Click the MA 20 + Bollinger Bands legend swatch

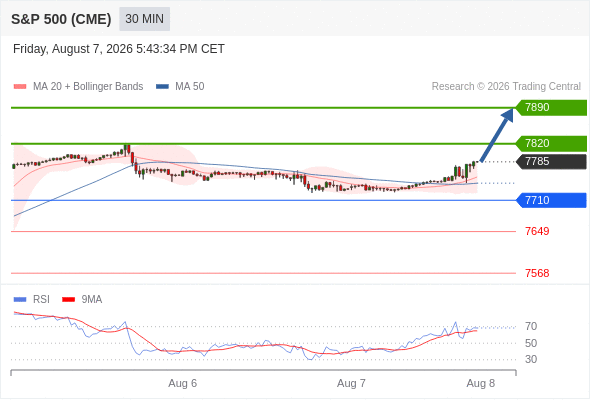pyautogui.click(x=20, y=87)
